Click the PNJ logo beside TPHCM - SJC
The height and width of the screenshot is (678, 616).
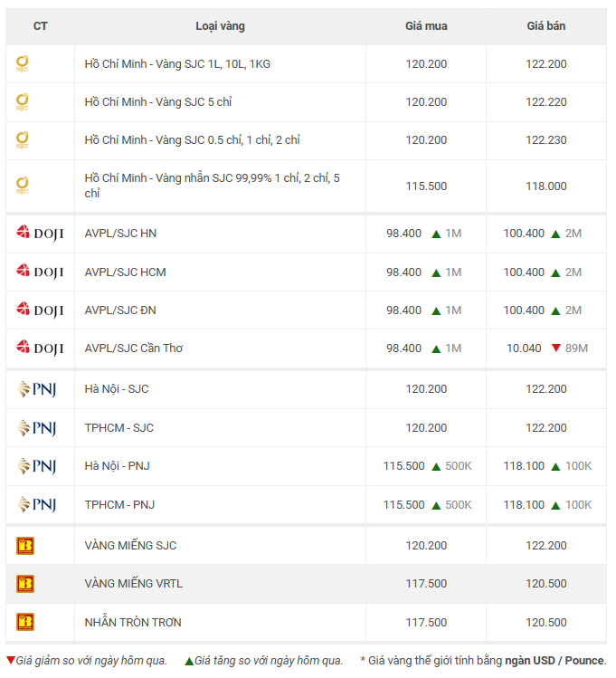(37, 428)
